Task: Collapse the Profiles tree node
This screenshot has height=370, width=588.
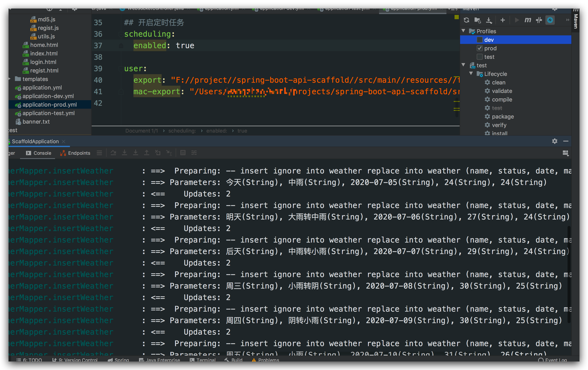Action: point(463,31)
